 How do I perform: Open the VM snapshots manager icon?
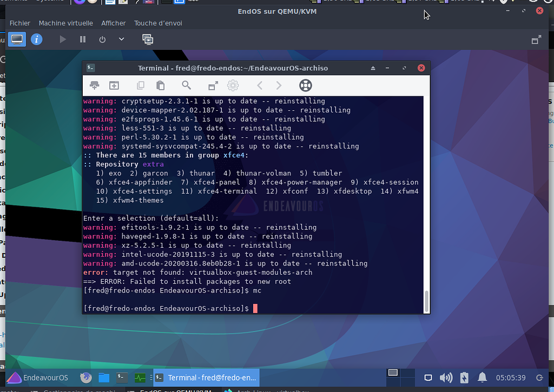pos(148,39)
